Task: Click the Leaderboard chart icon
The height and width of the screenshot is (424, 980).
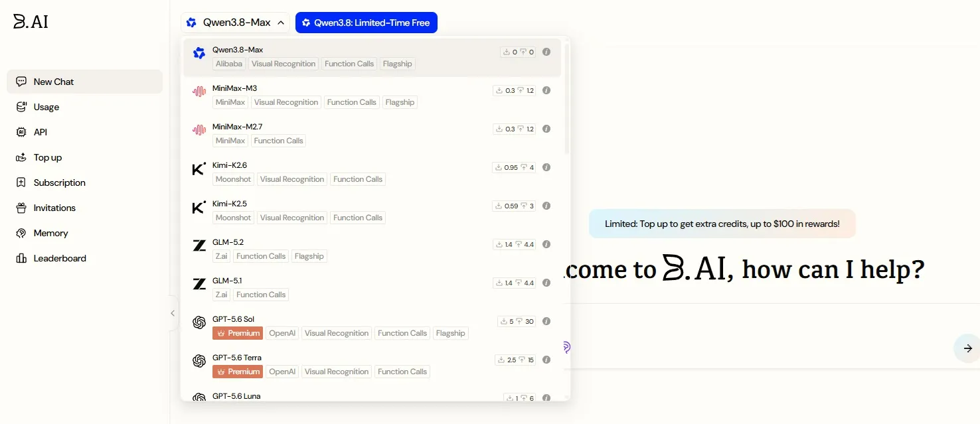Action: click(21, 258)
